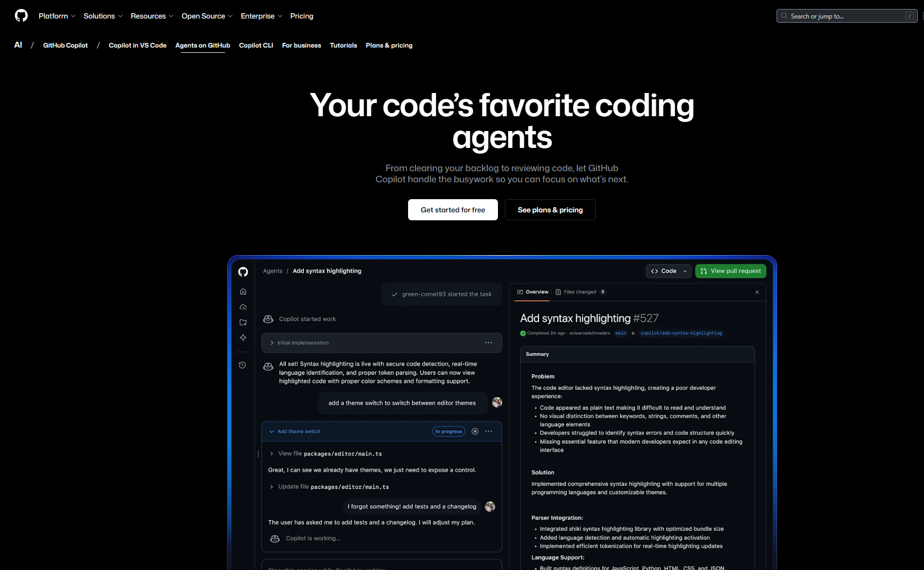Expand 'Update file packages/editor/main.ts'
Screen dimensions: 924x570
(x=272, y=487)
